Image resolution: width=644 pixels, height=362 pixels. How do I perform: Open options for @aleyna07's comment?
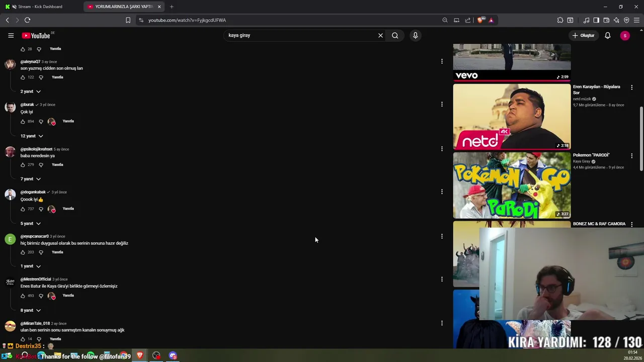(x=442, y=61)
